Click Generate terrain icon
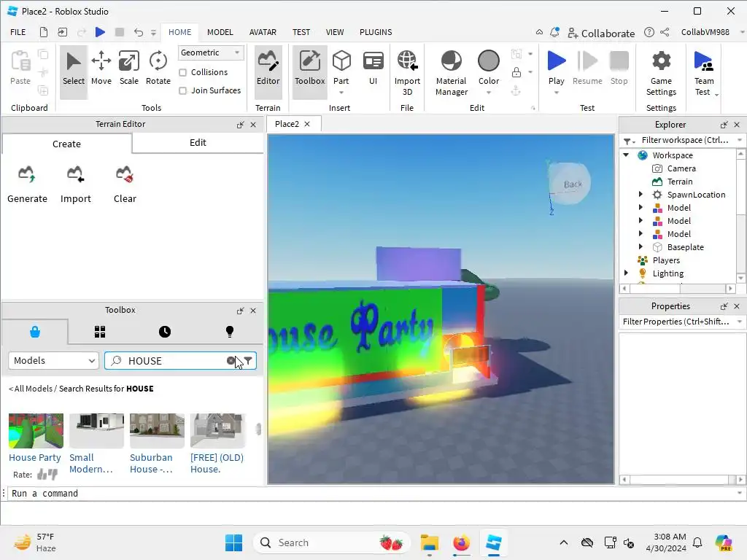The width and height of the screenshot is (747, 560). tap(27, 184)
